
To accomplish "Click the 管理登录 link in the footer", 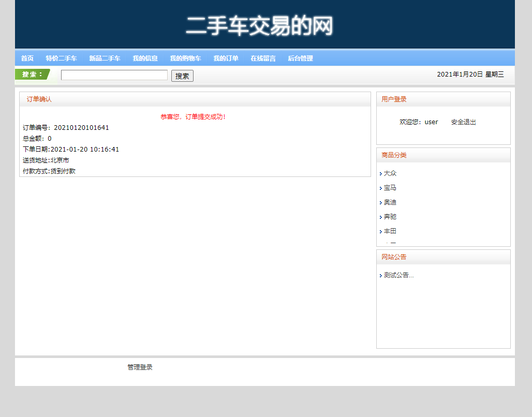I will [x=139, y=367].
